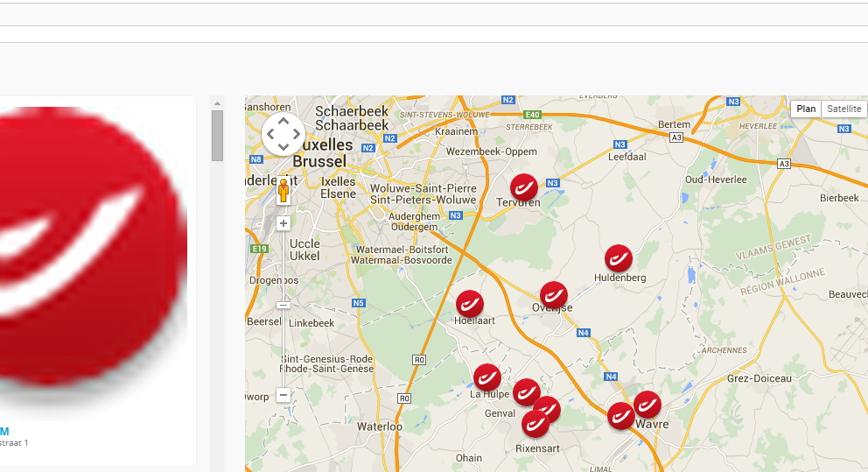Click the bpost marker at Hoeilaart
Screen dimensions: 868x472
[x=470, y=304]
